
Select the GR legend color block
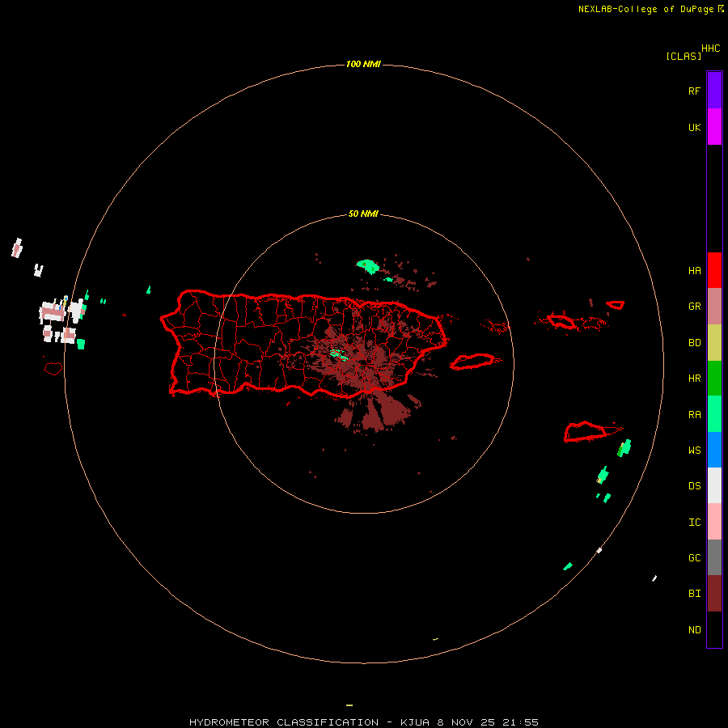(714, 307)
